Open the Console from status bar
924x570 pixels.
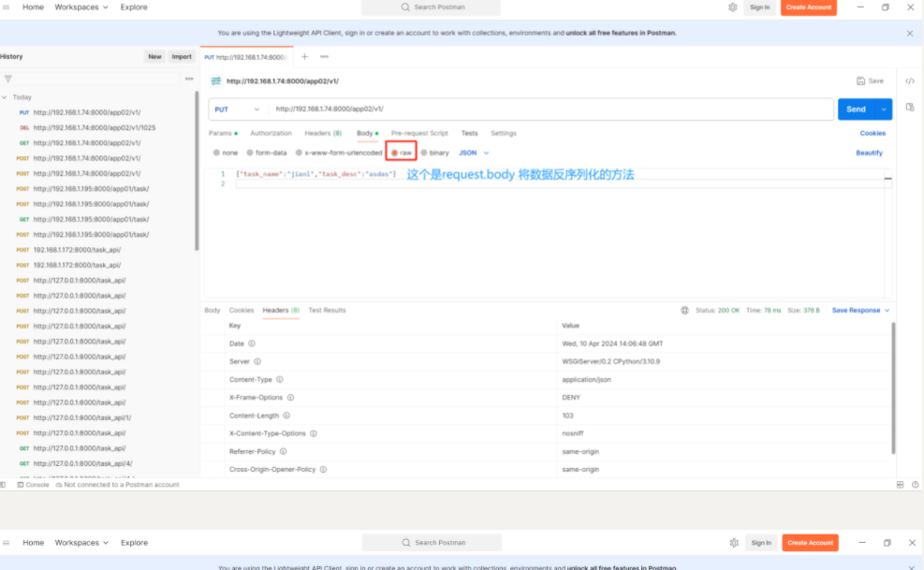[x=33, y=485]
